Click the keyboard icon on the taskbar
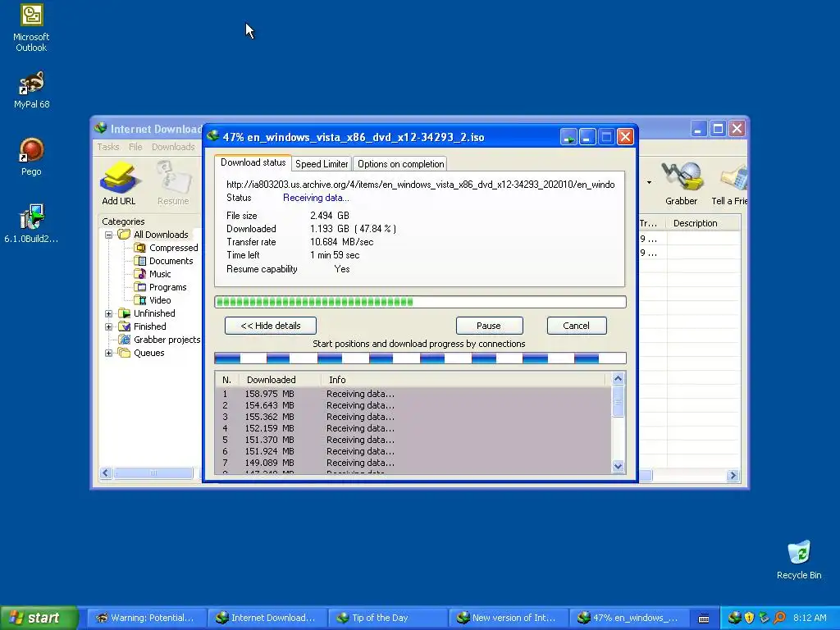 [x=704, y=619]
